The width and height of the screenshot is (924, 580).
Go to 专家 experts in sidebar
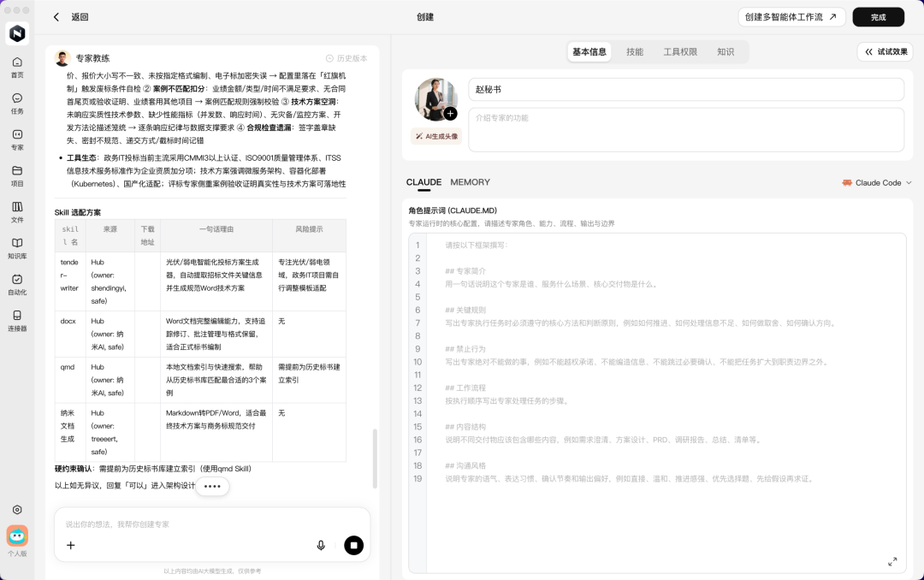click(17, 139)
